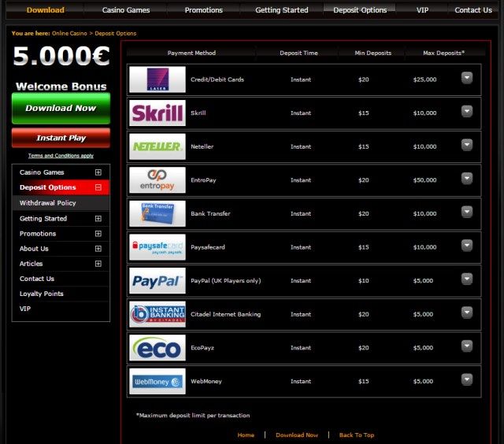Click the green Download Now button

[61, 109]
